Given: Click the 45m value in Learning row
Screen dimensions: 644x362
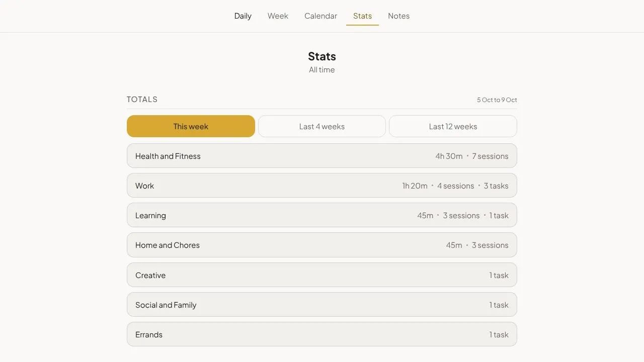Looking at the screenshot, I should click(425, 216).
